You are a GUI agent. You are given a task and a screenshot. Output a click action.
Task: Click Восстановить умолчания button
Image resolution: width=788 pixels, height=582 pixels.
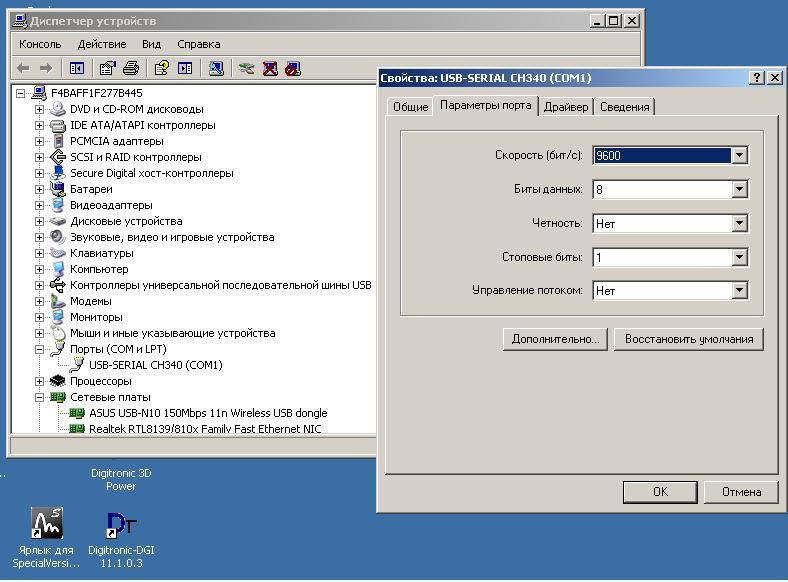point(688,339)
